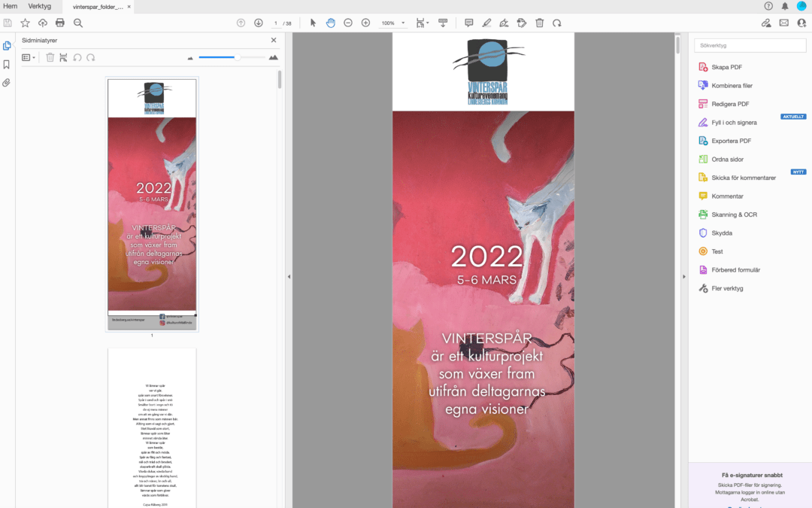Go to the previous page
812x508 pixels.
pos(241,23)
